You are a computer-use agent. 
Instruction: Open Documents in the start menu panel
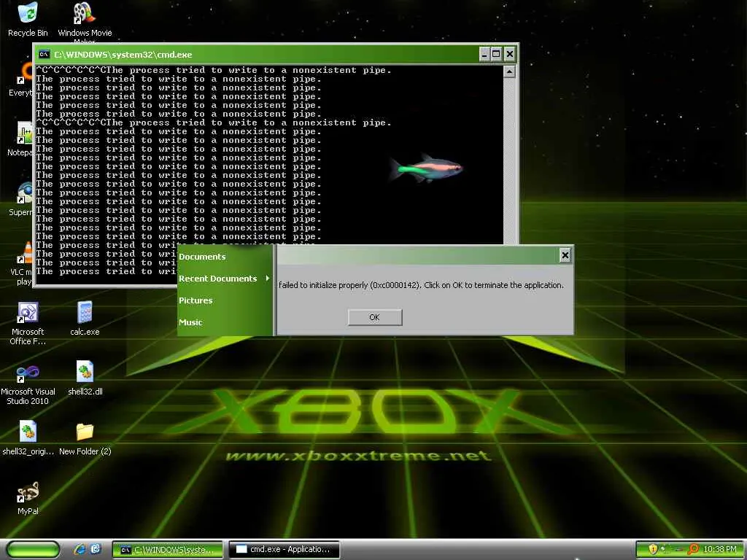pos(202,257)
